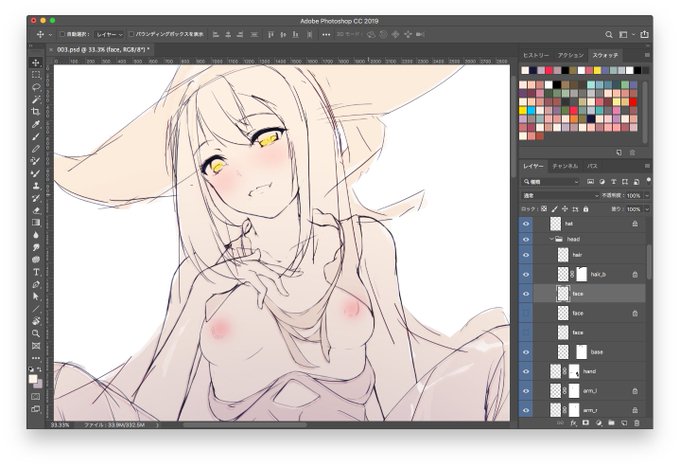Select the Frame tool
This screenshot has width=680, height=467.
click(x=36, y=346)
